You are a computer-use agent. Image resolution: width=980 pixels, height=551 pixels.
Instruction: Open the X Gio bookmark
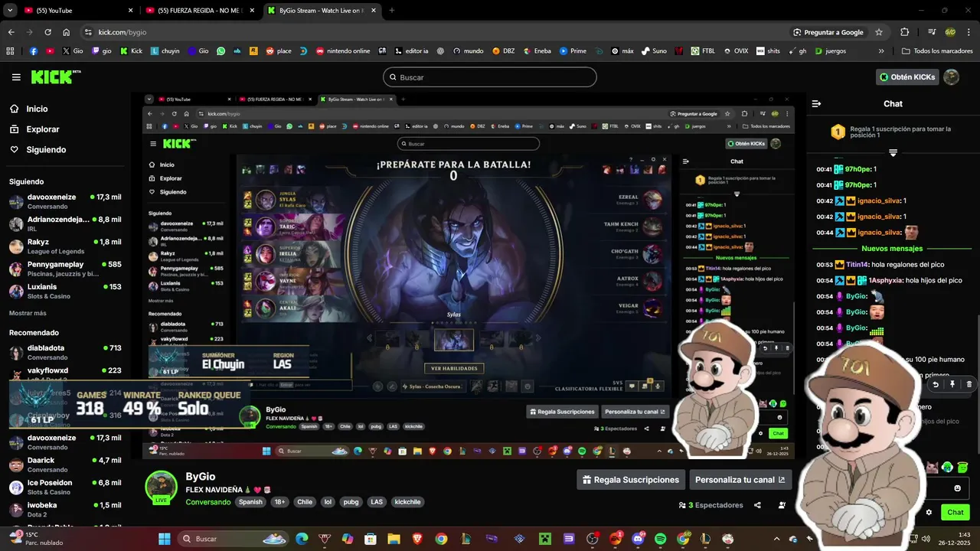point(73,51)
